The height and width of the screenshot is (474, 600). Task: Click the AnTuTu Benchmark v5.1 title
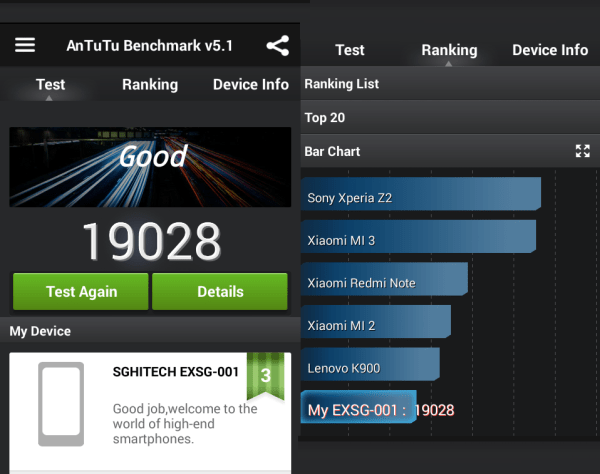coord(150,46)
